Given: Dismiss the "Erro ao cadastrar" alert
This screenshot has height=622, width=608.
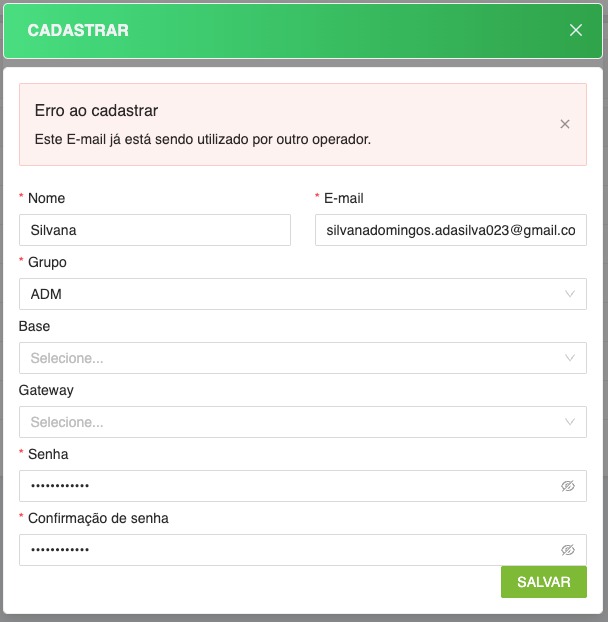Looking at the screenshot, I should tap(565, 124).
